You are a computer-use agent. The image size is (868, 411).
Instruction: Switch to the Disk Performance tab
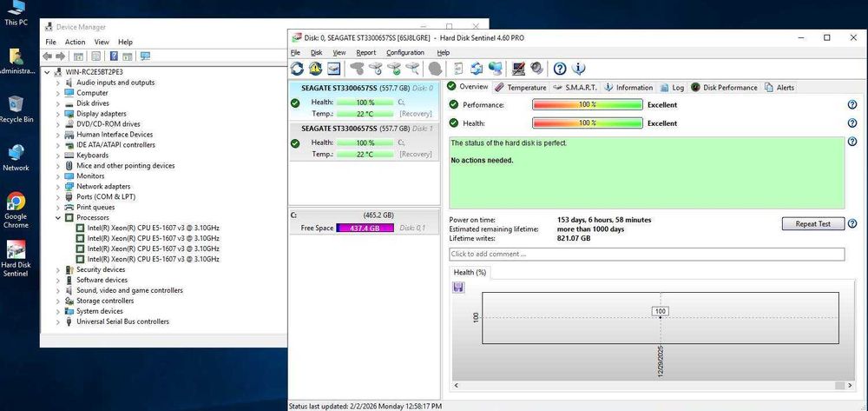point(724,88)
